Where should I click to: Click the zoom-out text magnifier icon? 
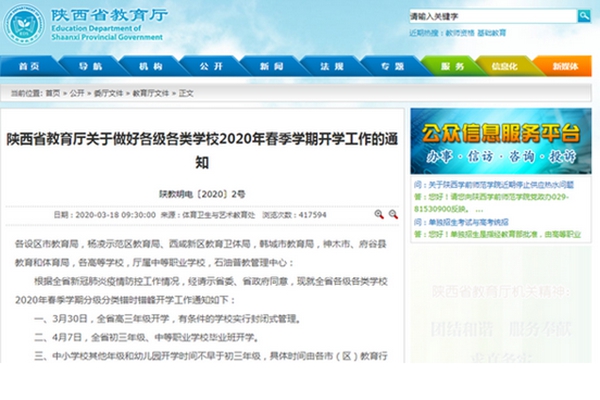[393, 214]
